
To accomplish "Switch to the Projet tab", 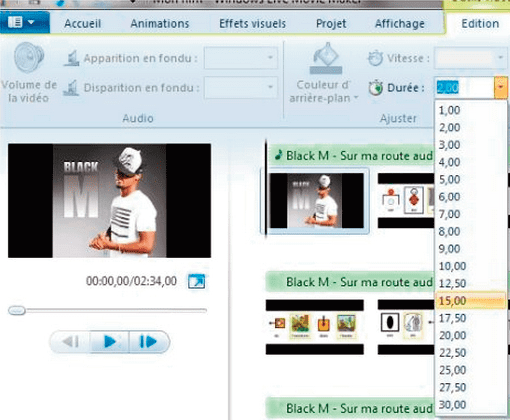I will click(331, 24).
